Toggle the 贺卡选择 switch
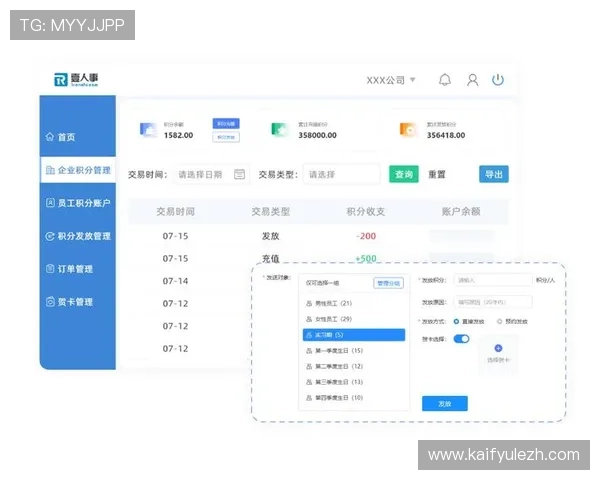The height and width of the screenshot is (480, 600). pyautogui.click(x=461, y=339)
